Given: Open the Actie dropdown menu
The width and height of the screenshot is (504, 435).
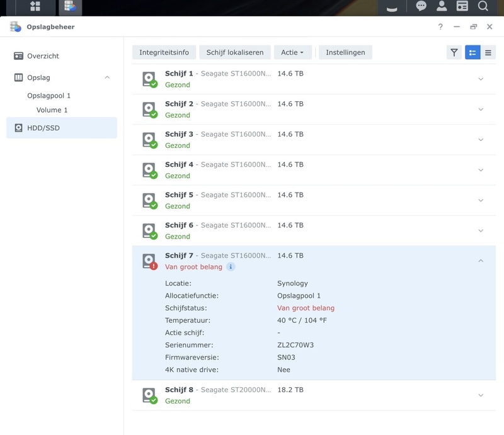Looking at the screenshot, I should [292, 52].
